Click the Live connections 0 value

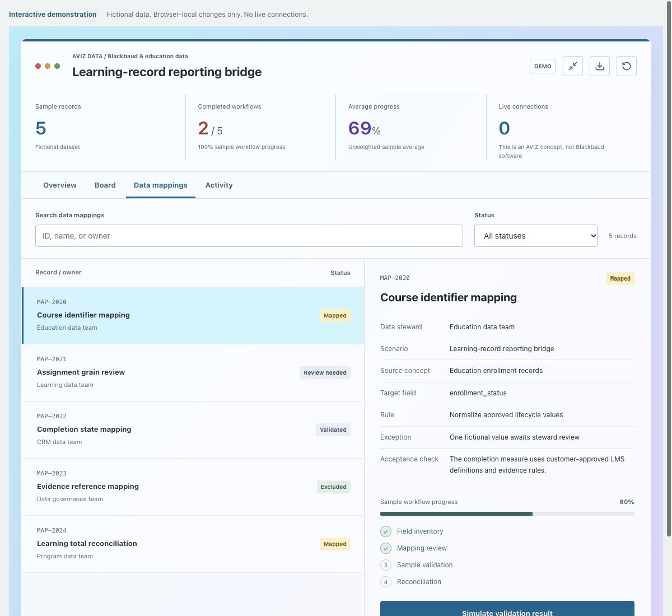504,128
